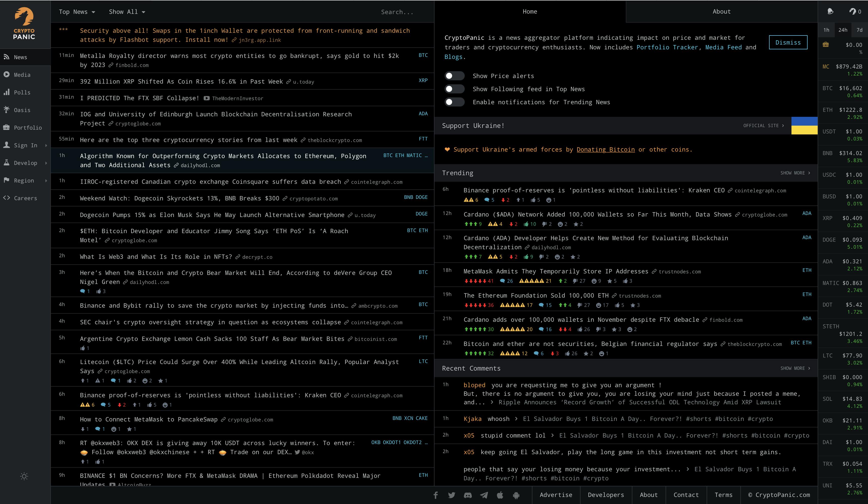Click the CryptoPanic logo

(x=24, y=23)
